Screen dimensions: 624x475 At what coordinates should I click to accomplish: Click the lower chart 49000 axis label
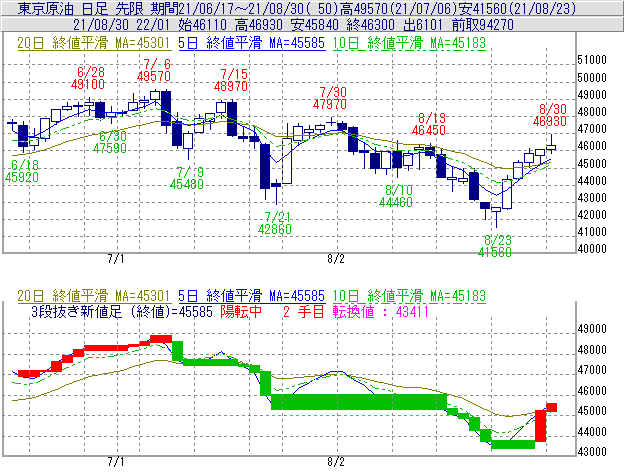coord(592,329)
